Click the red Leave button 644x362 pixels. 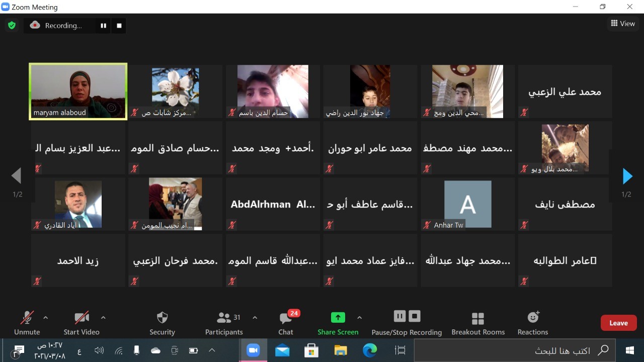(x=618, y=323)
